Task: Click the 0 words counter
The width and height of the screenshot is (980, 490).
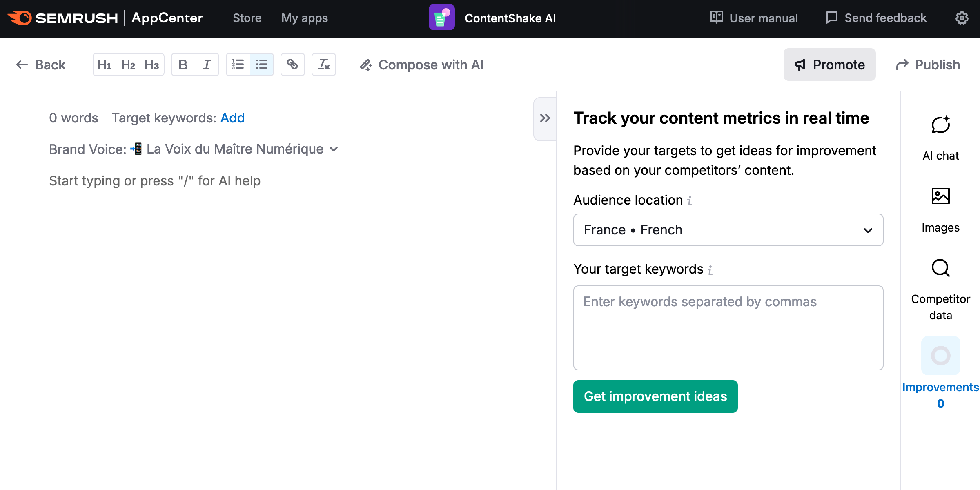Action: coord(73,118)
